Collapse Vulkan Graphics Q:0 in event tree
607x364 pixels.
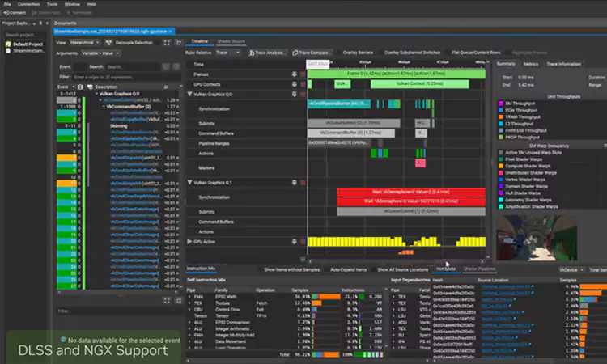[97, 94]
